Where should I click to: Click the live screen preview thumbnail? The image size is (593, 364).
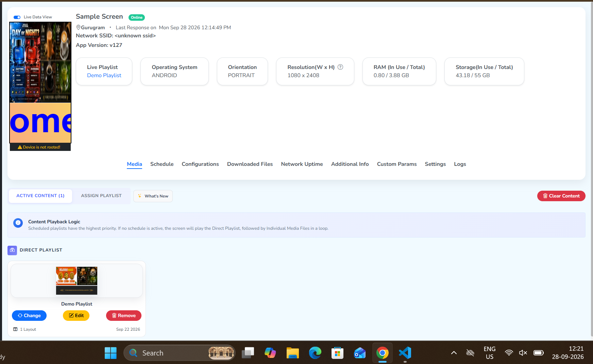[x=40, y=83]
